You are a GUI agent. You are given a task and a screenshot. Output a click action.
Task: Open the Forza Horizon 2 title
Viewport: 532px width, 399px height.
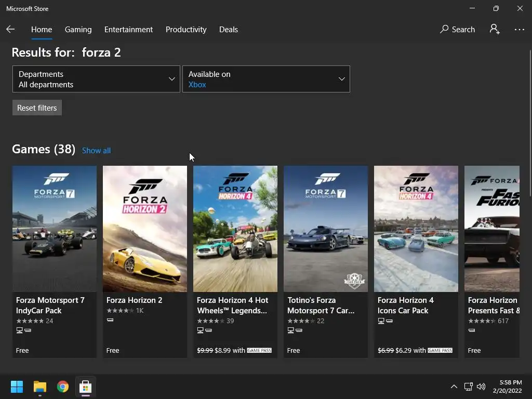[135, 300]
